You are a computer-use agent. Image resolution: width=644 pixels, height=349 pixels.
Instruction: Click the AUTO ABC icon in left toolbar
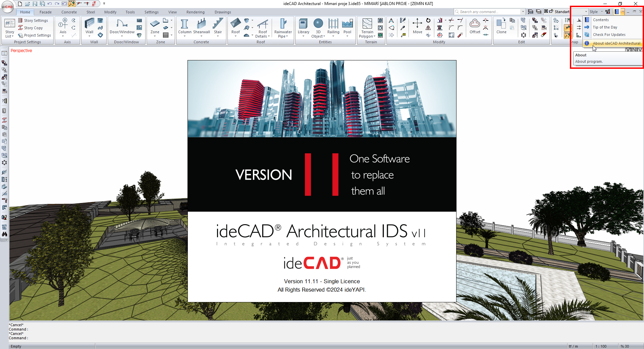pyautogui.click(x=4, y=227)
